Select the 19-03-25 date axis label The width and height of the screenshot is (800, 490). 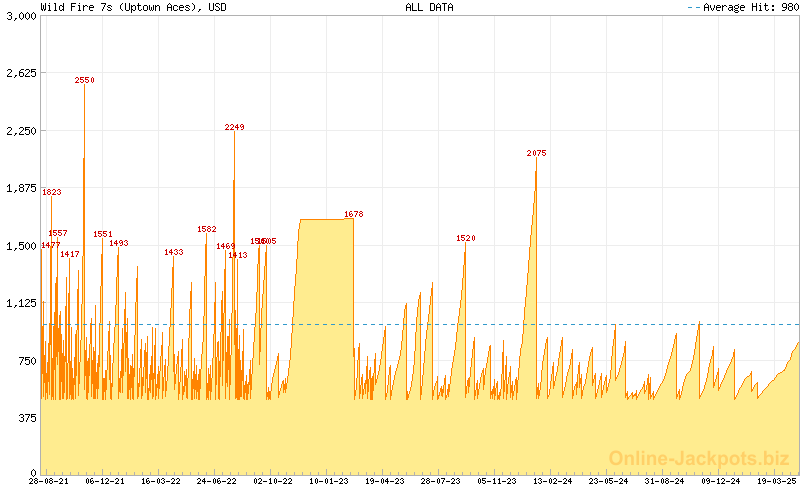[x=777, y=481]
